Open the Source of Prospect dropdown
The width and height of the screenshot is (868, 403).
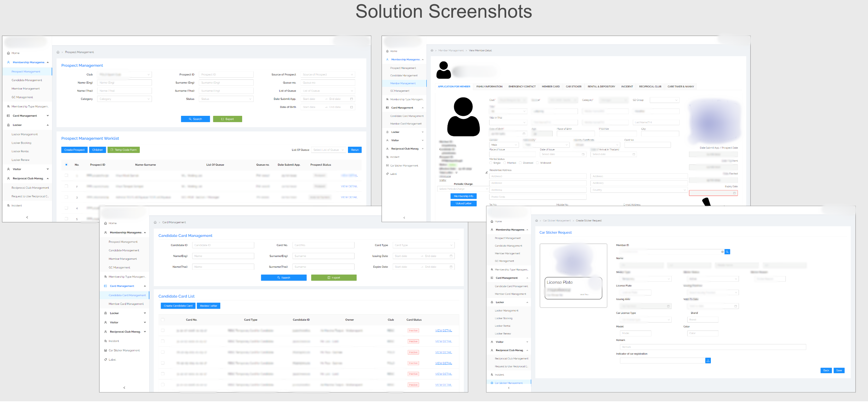tap(327, 75)
